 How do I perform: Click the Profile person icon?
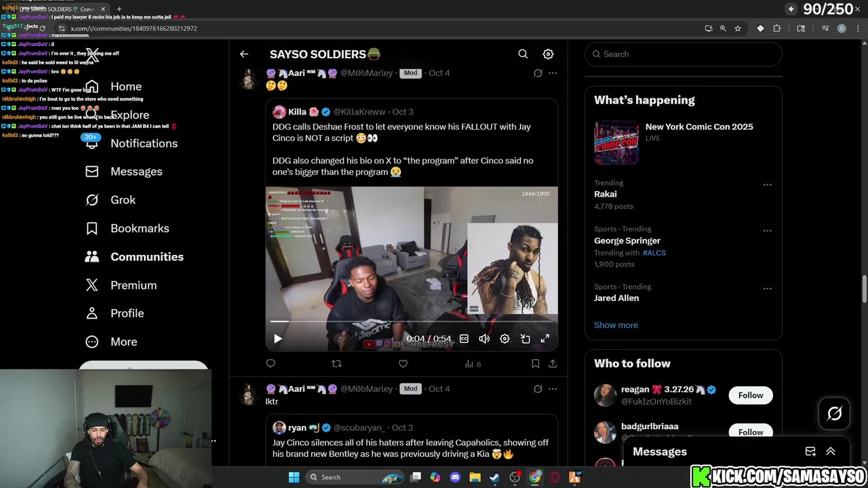[x=92, y=313]
